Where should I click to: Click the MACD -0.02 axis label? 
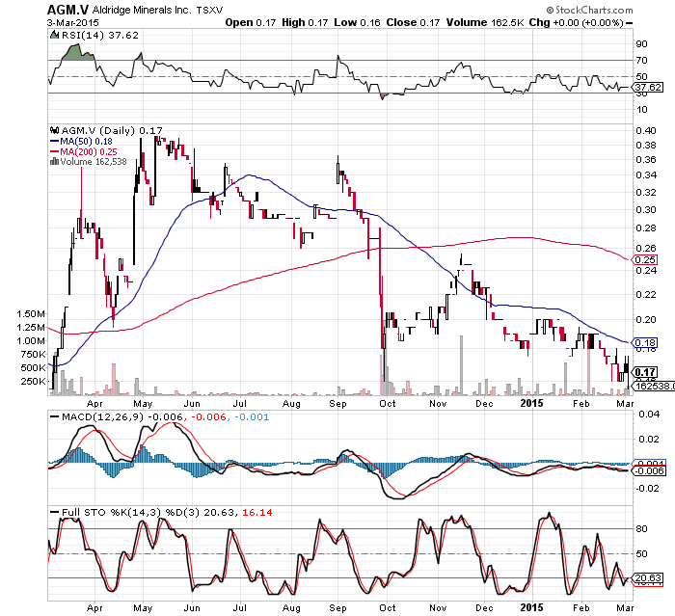click(x=648, y=488)
